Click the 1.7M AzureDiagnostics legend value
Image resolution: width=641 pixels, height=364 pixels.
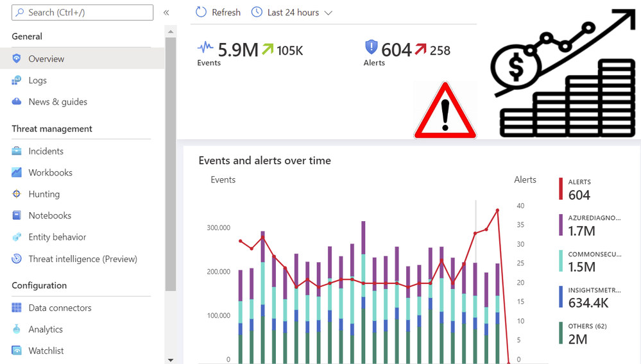pos(581,231)
